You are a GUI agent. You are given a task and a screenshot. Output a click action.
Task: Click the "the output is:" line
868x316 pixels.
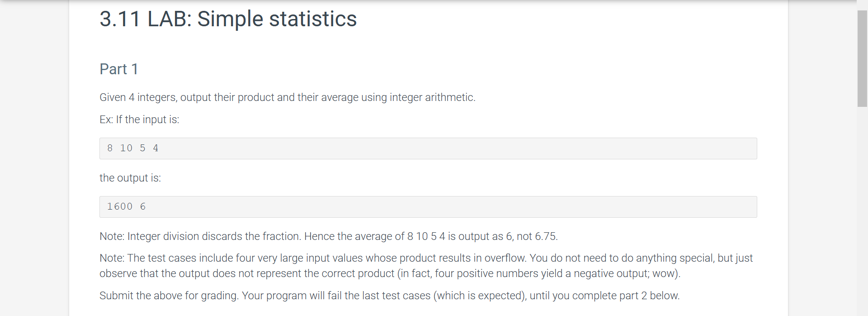[x=130, y=178]
